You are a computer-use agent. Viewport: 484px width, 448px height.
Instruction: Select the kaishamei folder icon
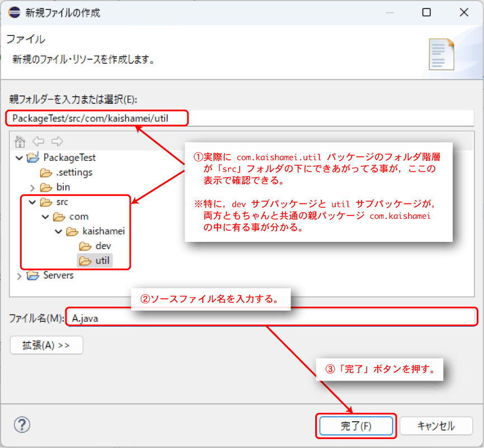pos(72,231)
